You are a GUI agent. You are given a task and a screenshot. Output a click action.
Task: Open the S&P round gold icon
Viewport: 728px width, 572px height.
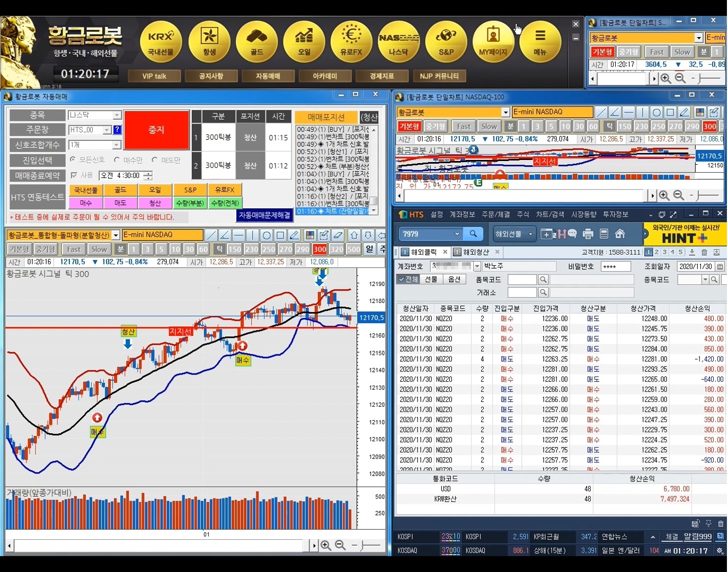point(446,41)
